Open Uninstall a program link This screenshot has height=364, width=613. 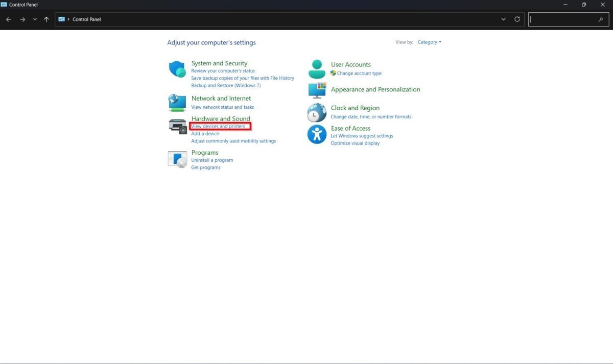212,160
